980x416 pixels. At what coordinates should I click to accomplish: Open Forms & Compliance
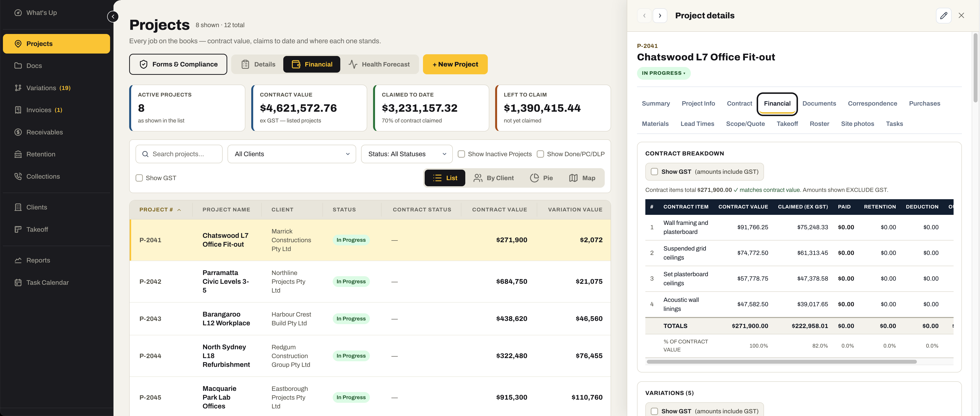(178, 64)
